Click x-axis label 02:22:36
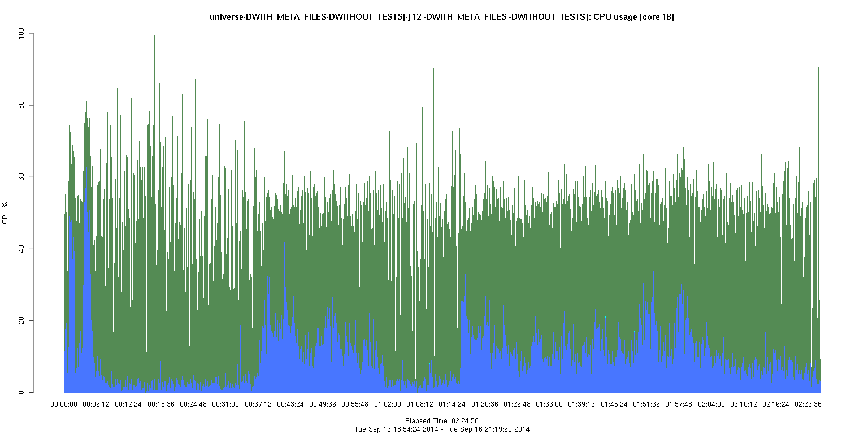Screen dimensions: 868x434 pyautogui.click(x=808, y=405)
